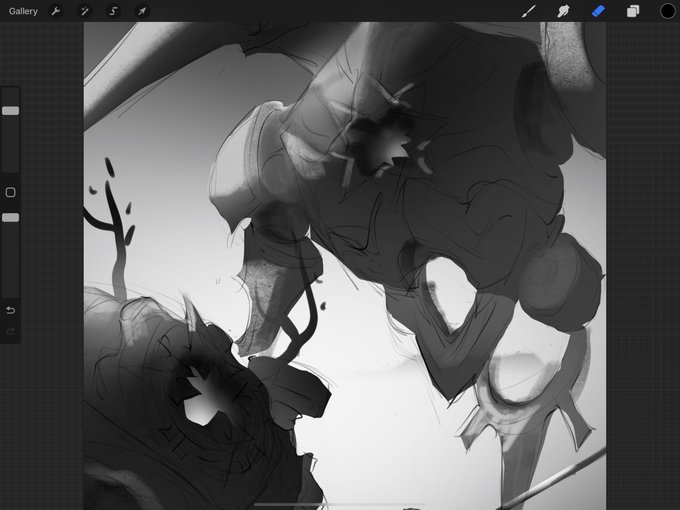Open the Layers panel
This screenshot has height=510, width=680.
[x=633, y=11]
